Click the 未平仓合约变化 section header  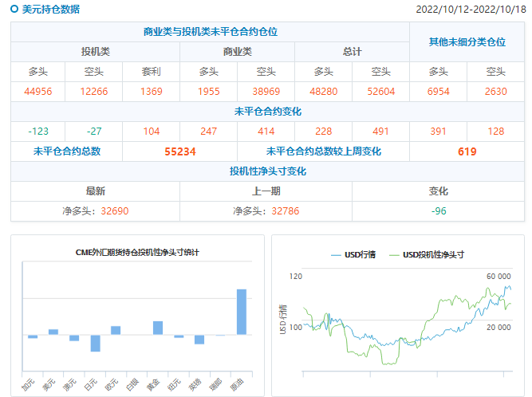point(267,111)
